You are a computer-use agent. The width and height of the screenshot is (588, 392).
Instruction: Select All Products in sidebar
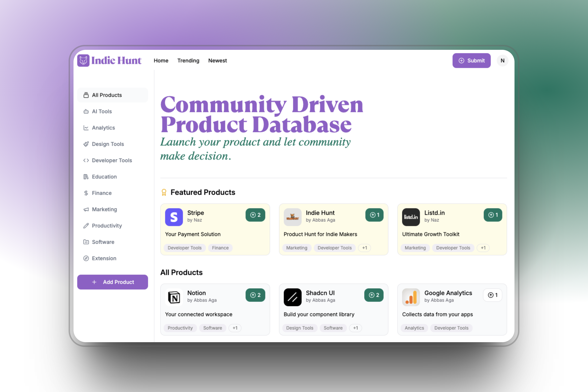tap(112, 95)
